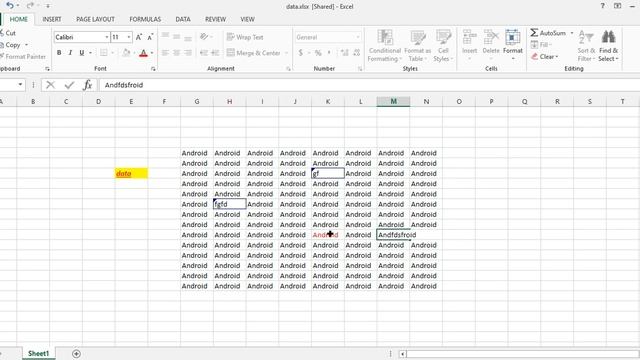Viewport: 640px width, 360px height.
Task: Open the REVIEW tab
Action: coord(216,19)
